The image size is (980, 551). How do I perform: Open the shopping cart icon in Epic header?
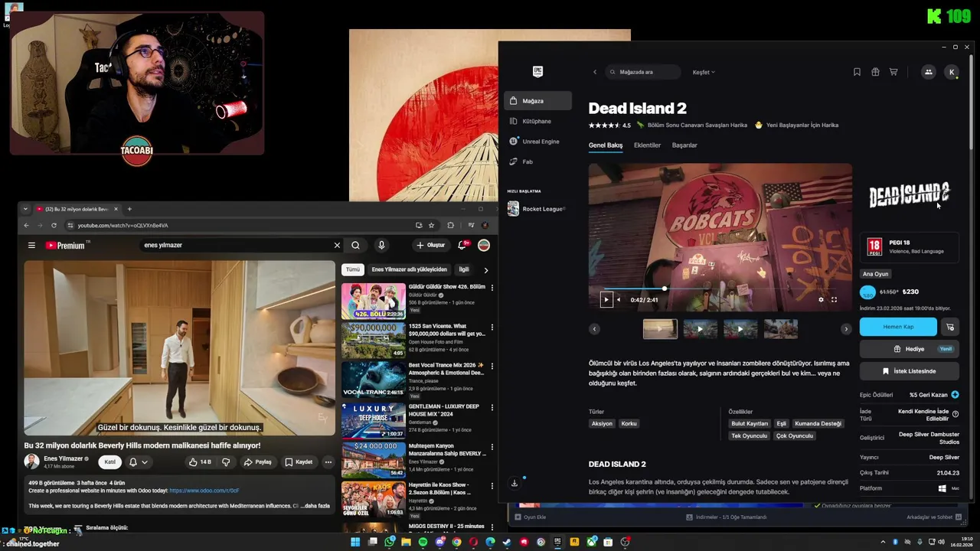[x=893, y=72]
